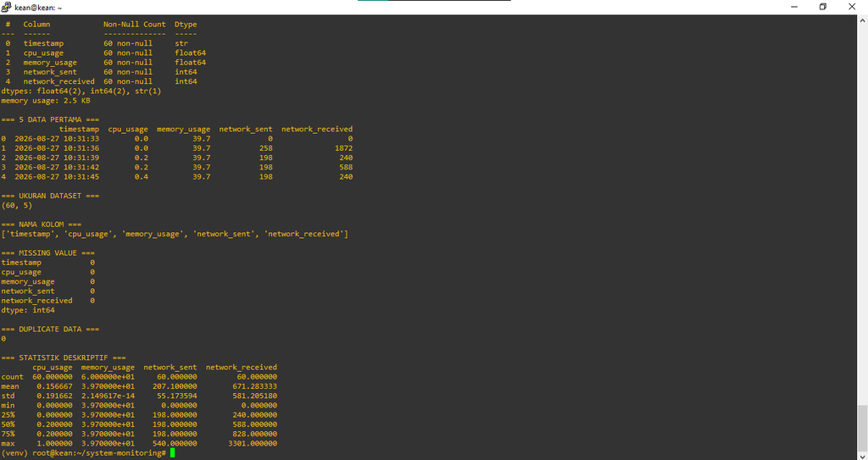868x460 pixels.
Task: Click the '75%' row label
Action: pyautogui.click(x=8, y=434)
